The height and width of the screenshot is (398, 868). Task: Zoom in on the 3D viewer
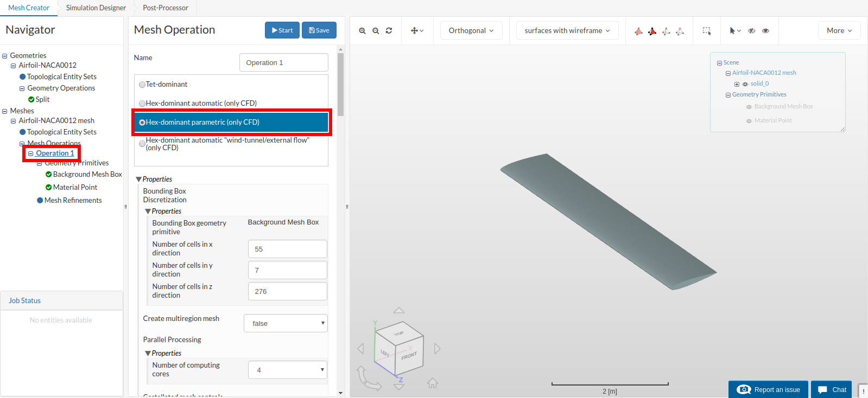pyautogui.click(x=362, y=31)
